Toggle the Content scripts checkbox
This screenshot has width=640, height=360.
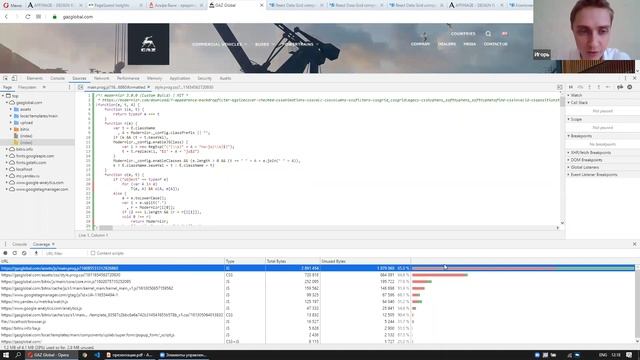click(x=93, y=253)
